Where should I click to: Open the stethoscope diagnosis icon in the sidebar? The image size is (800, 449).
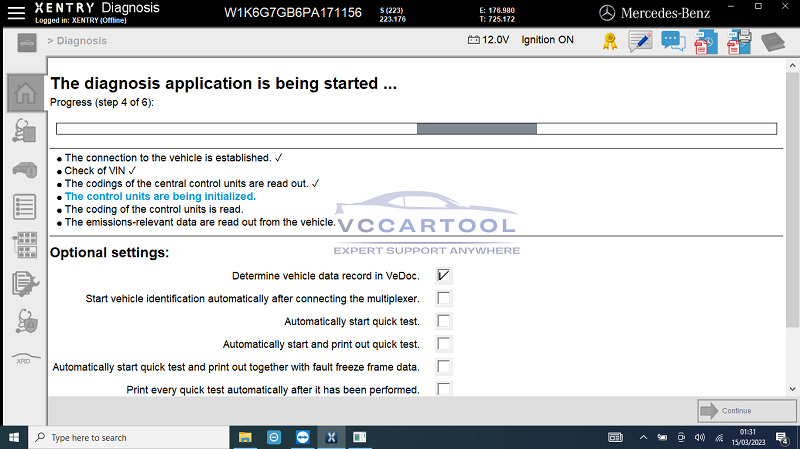point(25,131)
